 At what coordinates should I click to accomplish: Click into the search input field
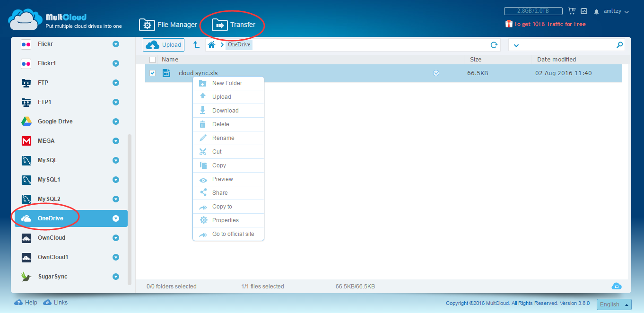click(567, 45)
